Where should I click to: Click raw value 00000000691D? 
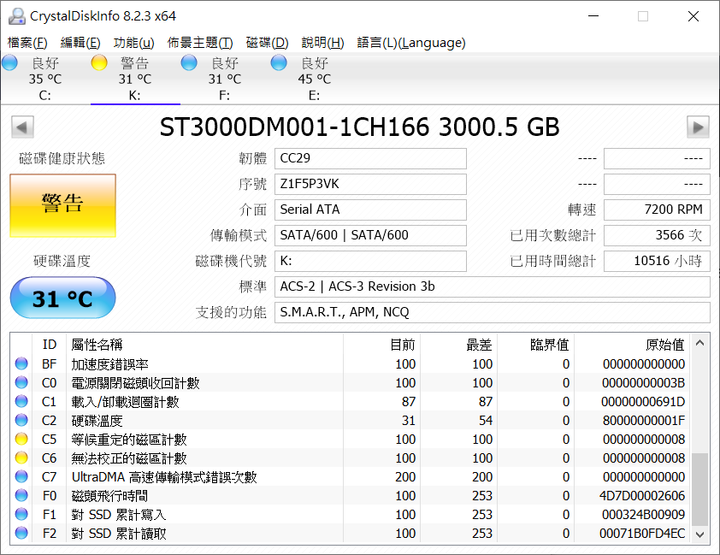coord(643,402)
